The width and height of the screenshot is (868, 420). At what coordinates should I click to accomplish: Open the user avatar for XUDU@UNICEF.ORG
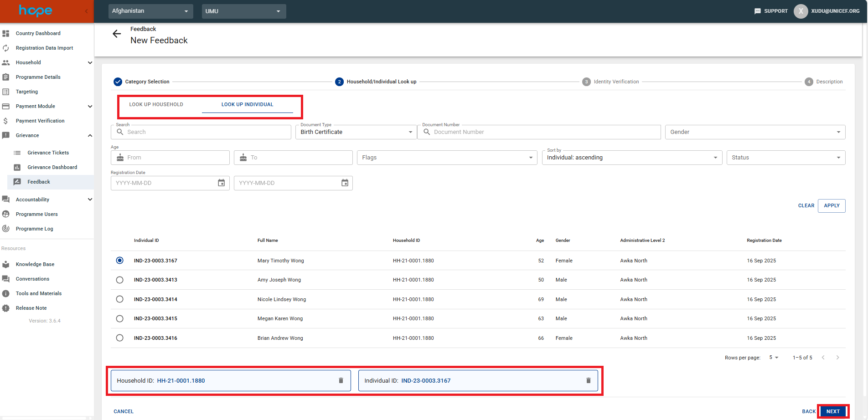tap(801, 11)
